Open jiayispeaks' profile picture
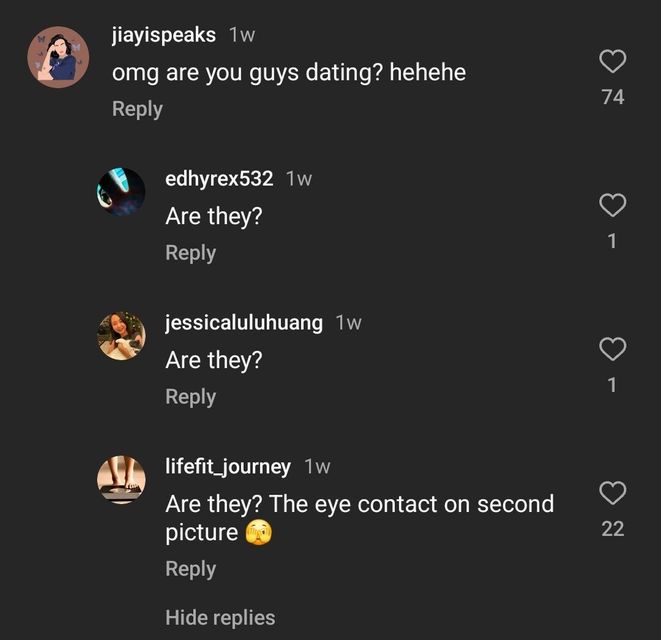Screen dimensions: 661x640 point(58,56)
